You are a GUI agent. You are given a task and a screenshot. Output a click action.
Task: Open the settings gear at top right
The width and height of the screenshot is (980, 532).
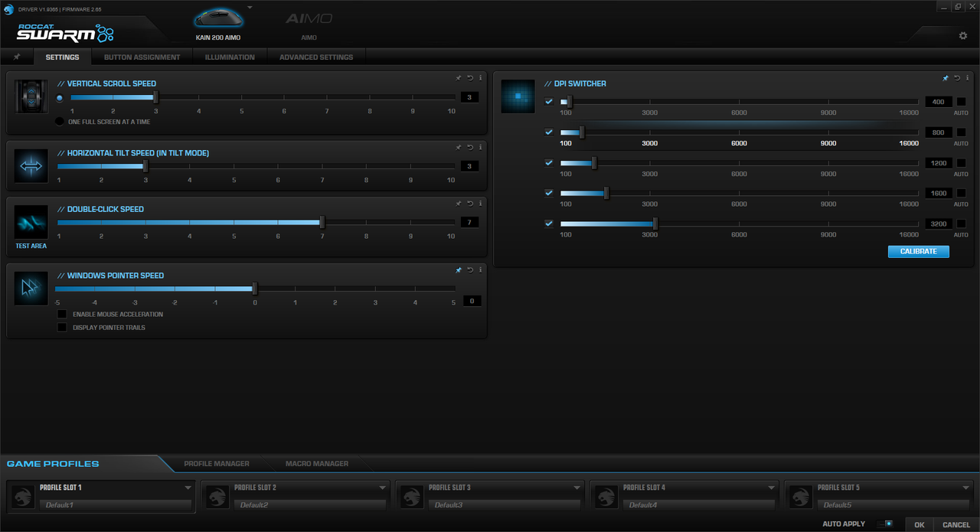click(x=963, y=36)
